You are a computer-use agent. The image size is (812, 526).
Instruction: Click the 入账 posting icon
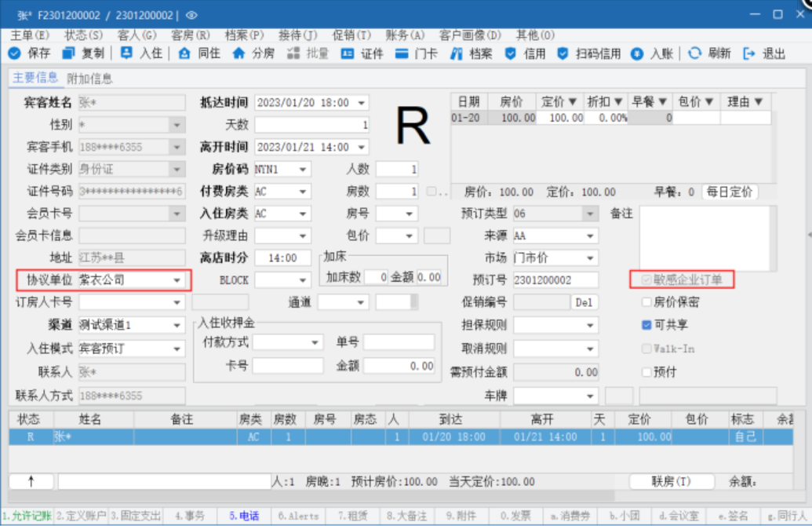tap(637, 53)
